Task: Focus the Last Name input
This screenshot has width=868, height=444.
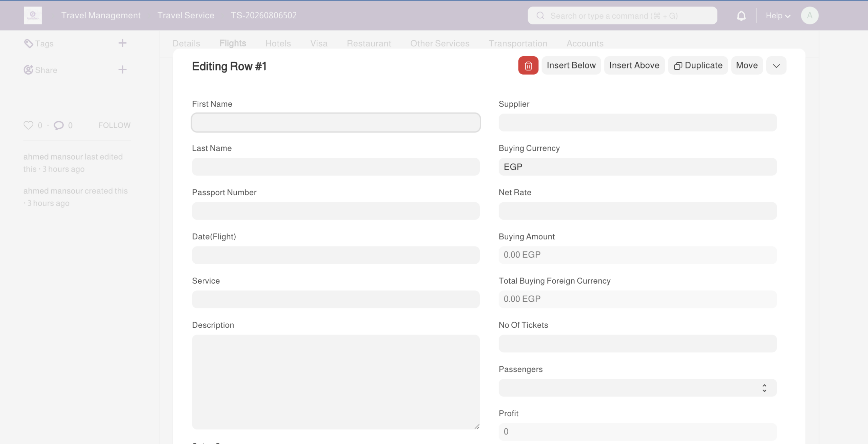Action: pos(336,167)
